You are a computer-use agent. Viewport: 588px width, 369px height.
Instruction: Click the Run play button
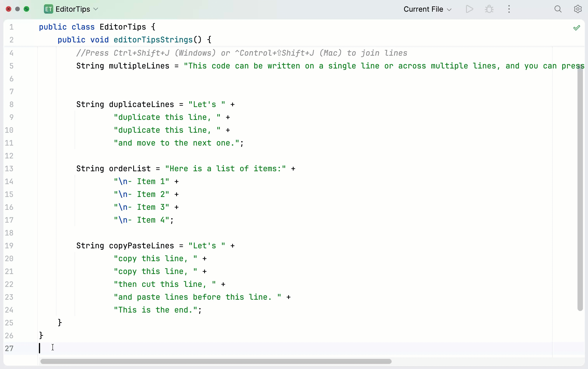[469, 9]
